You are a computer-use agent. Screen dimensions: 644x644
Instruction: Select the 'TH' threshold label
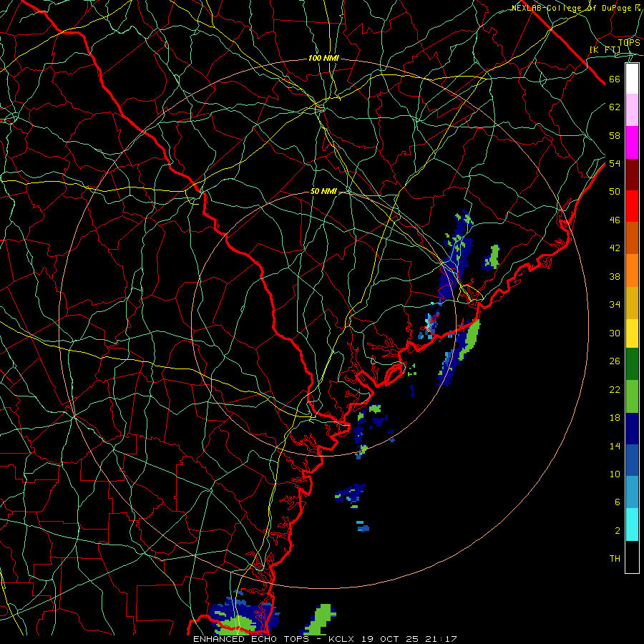point(615,558)
